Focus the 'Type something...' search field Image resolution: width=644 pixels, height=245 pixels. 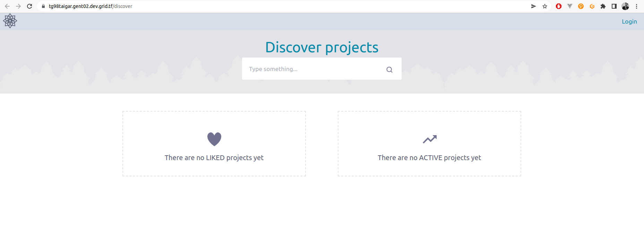click(312, 69)
